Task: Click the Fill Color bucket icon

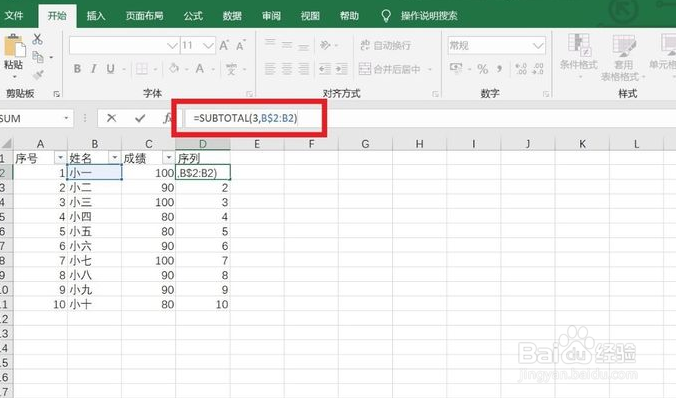Action: click(174, 69)
